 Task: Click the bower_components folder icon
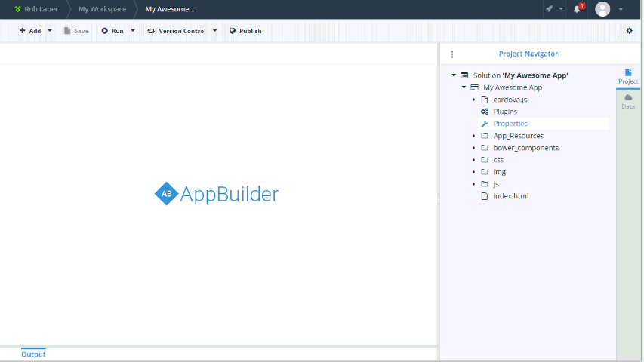(x=485, y=148)
